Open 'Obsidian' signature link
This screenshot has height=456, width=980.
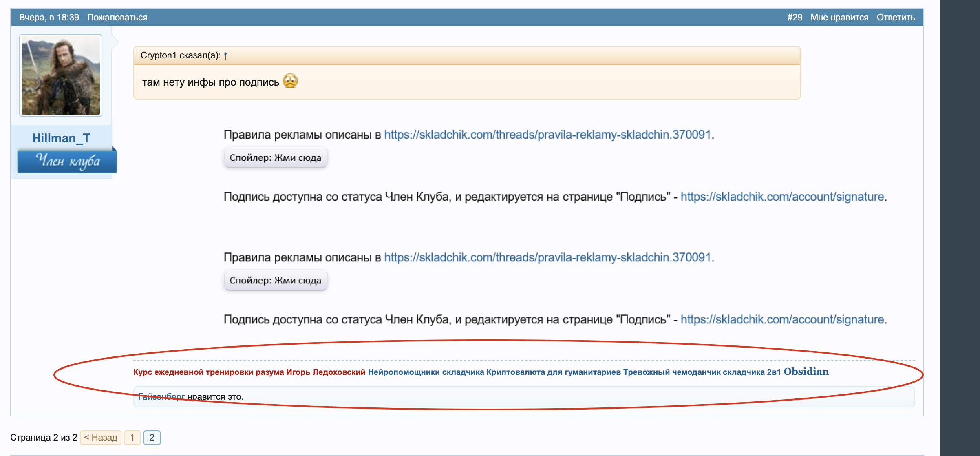click(806, 372)
